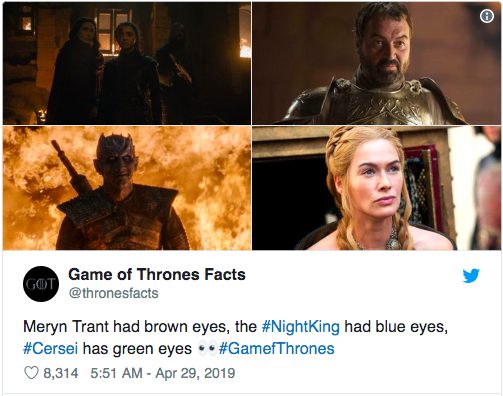This screenshot has width=503, height=396.
Task: Open the GOT profile avatar
Action: tap(41, 284)
